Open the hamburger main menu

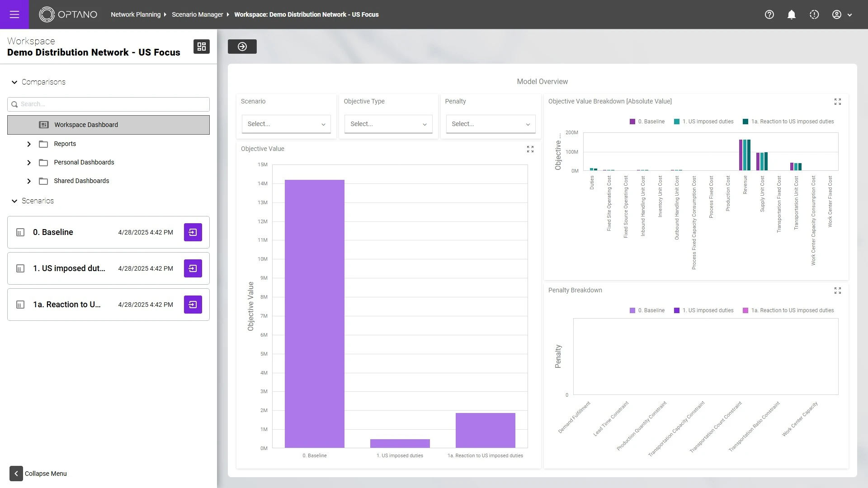tap(14, 14)
